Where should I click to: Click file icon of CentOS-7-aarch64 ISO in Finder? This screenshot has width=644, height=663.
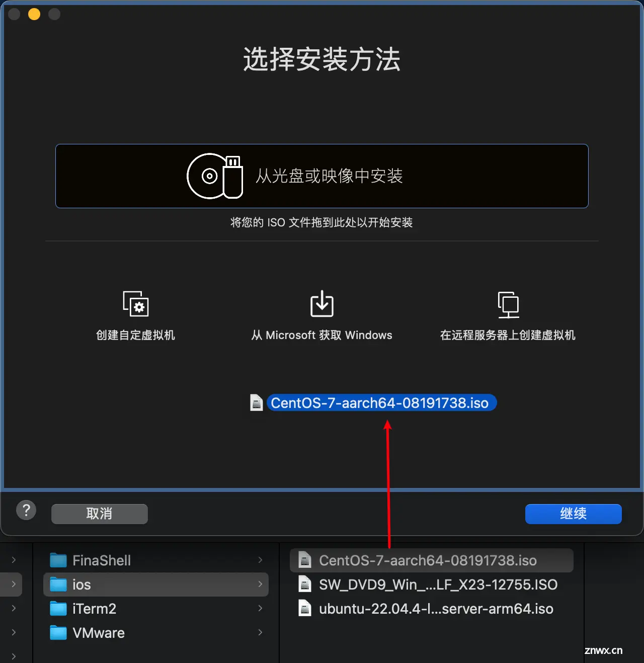(305, 560)
